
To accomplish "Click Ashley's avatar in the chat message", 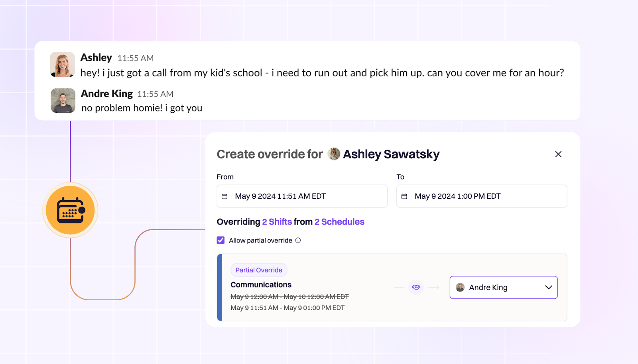I will [62, 65].
